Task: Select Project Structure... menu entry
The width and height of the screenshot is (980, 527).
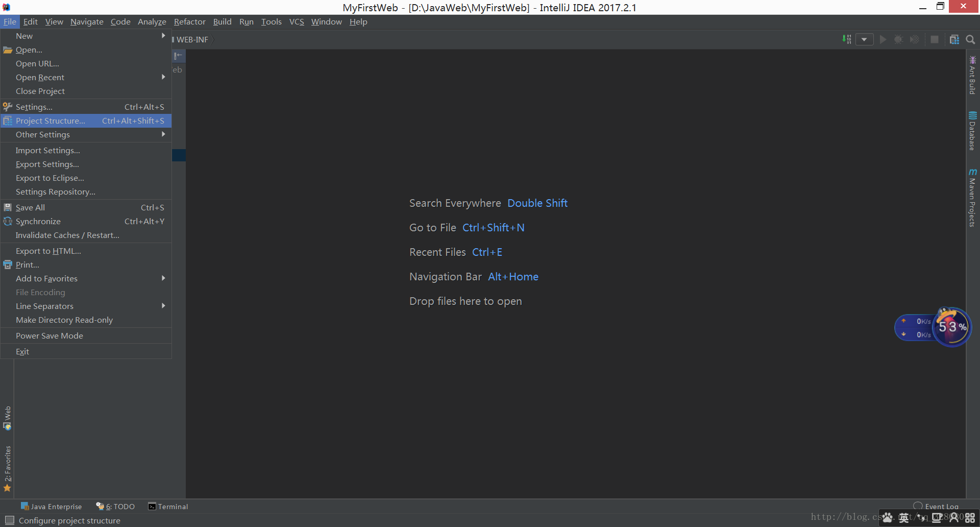Action: 86,121
